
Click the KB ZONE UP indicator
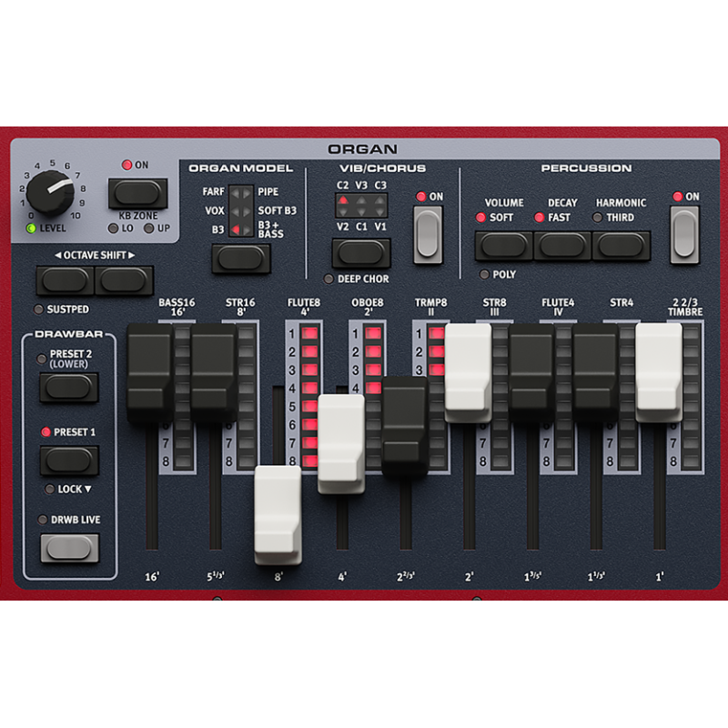point(148,228)
